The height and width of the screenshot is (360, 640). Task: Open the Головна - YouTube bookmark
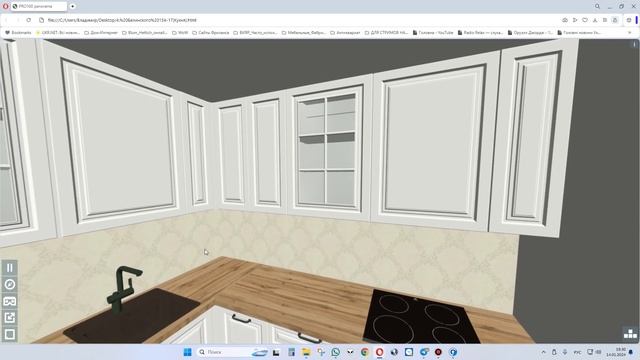433,33
